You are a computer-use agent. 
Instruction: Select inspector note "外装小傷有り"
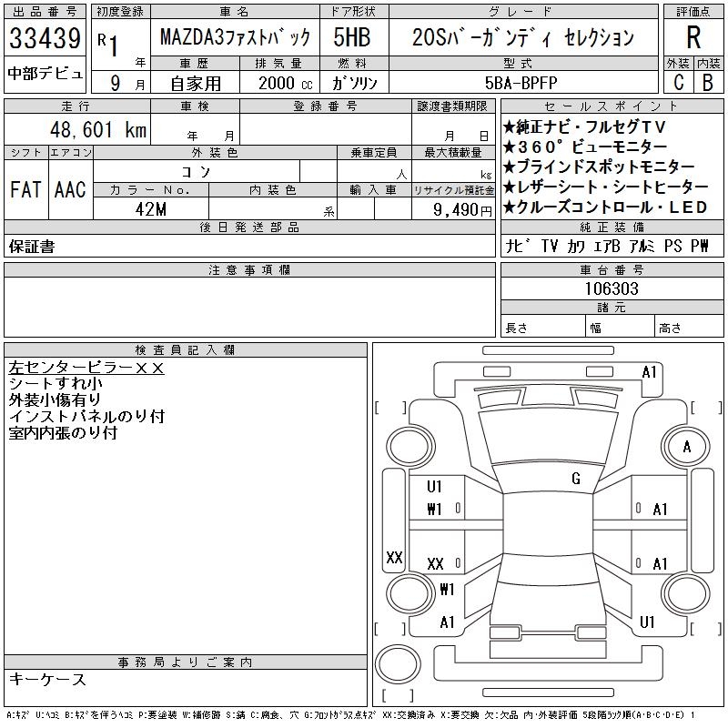[55, 399]
